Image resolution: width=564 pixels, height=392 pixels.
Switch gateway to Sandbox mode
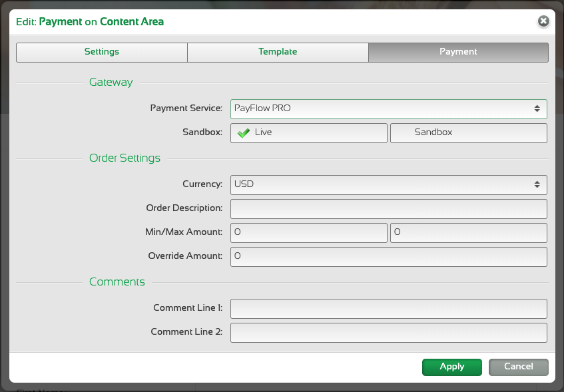pos(469,133)
